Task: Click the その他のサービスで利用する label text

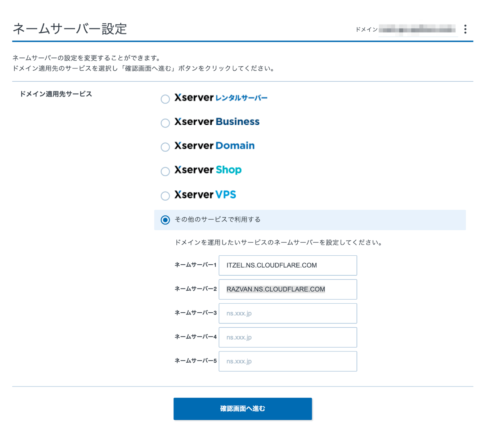Action: [x=217, y=219]
